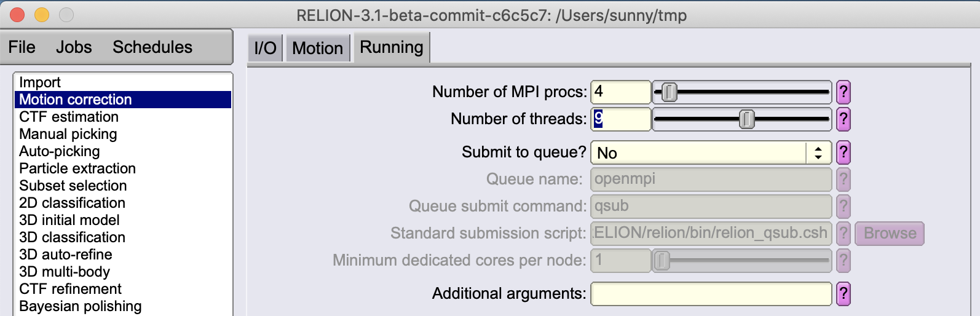
Task: Select 3D classification job type
Action: [x=123, y=237]
